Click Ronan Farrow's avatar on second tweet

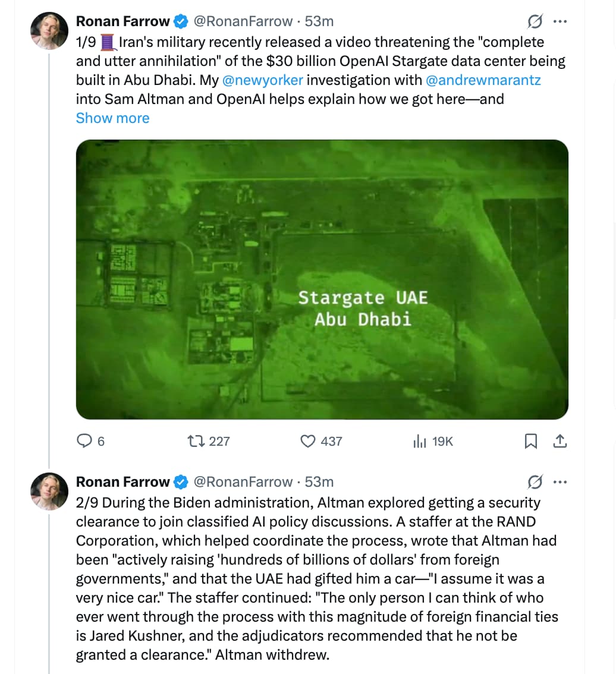coord(50,491)
